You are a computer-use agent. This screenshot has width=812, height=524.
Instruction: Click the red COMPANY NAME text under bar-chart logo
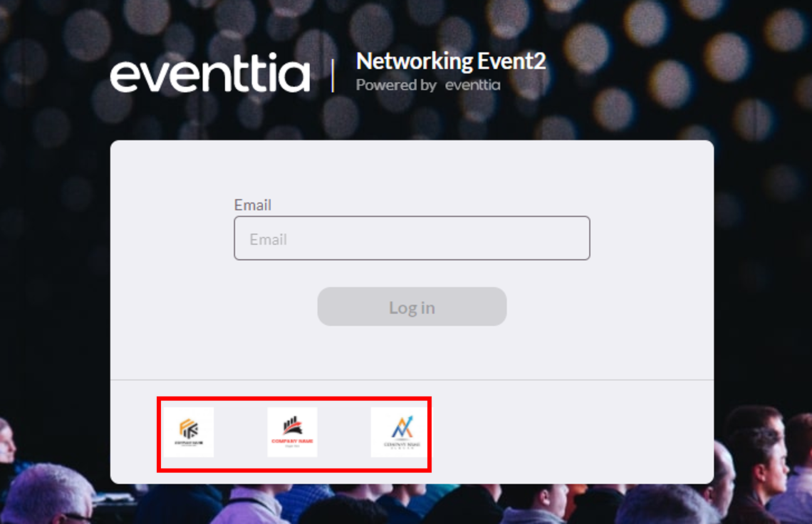[x=292, y=441]
